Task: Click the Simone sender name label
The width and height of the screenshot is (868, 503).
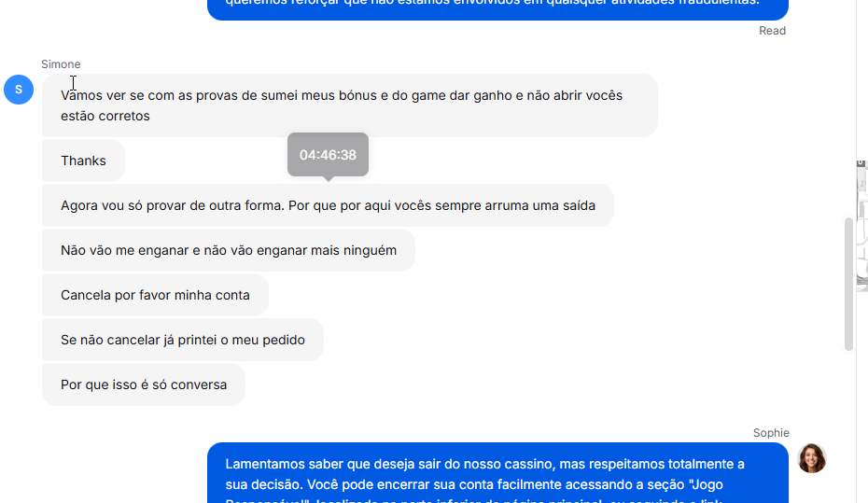Action: tap(61, 64)
